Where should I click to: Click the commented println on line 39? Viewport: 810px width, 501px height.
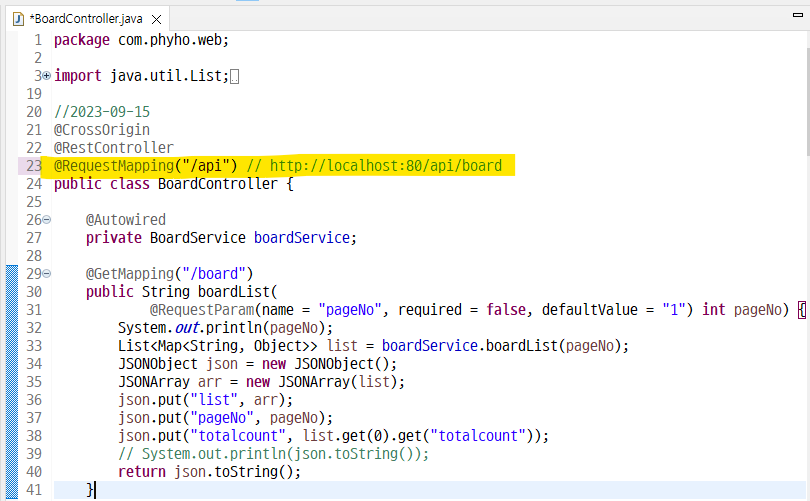[273, 454]
